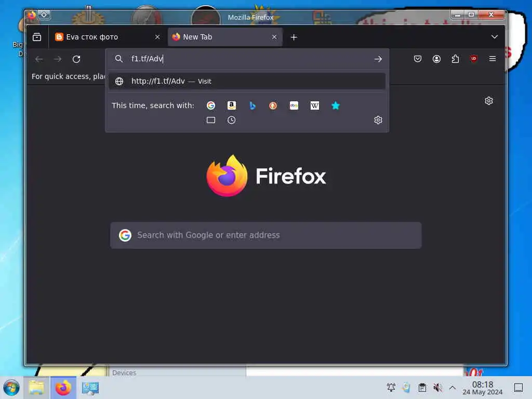Click the Search with Google or enter address box
Viewport: 532px width, 399px height.
coord(265,235)
